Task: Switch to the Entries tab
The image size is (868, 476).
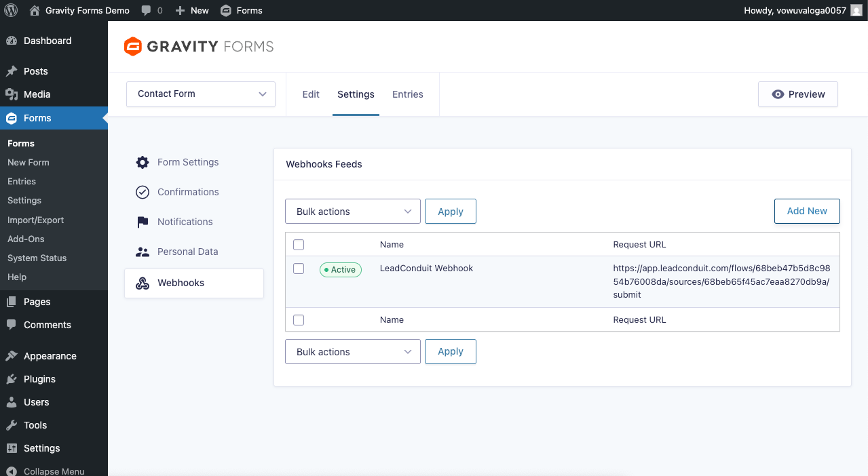Action: tap(407, 94)
